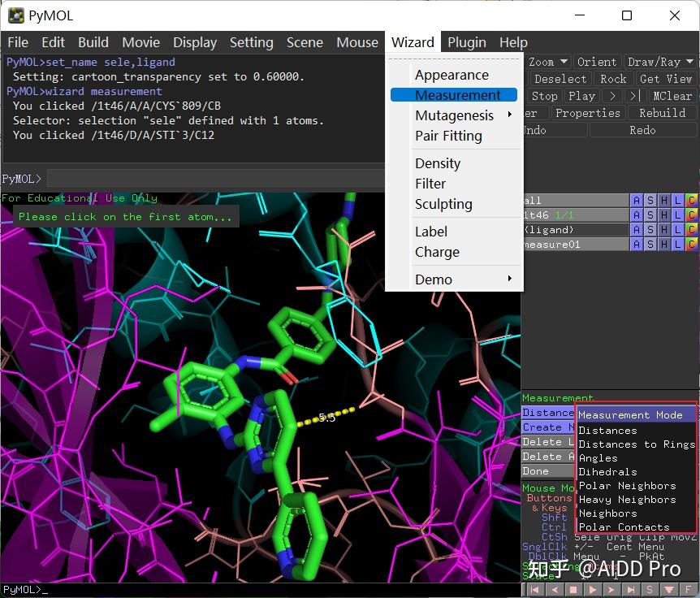
Task: Toggle the Rock view button
Action: (613, 79)
